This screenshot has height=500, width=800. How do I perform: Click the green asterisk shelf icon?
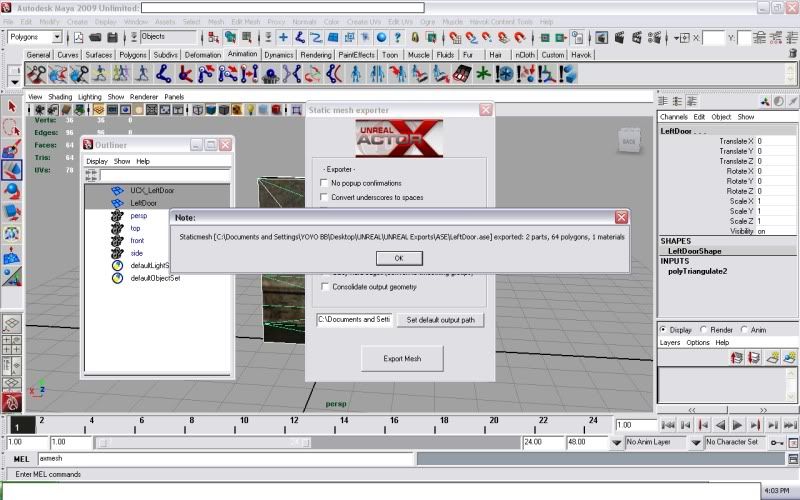pyautogui.click(x=482, y=74)
